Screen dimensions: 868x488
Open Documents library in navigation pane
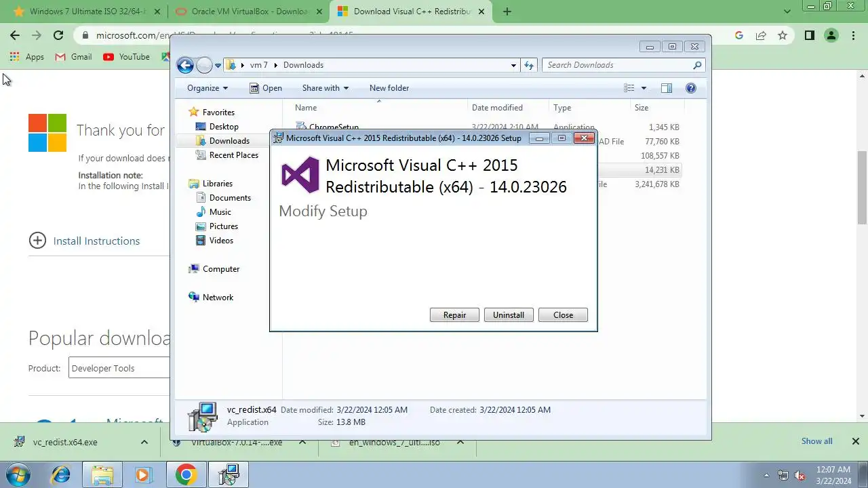pos(230,198)
